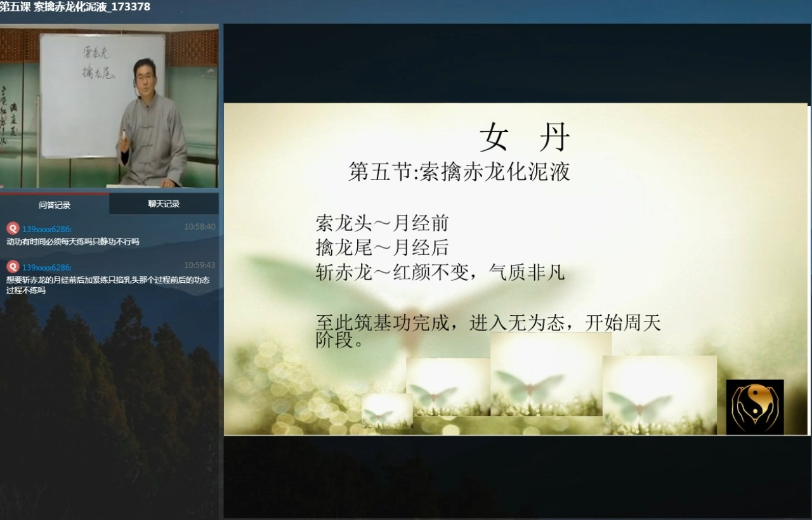Select username 139xxxx6286 on the 10:59:43 question

point(47,268)
